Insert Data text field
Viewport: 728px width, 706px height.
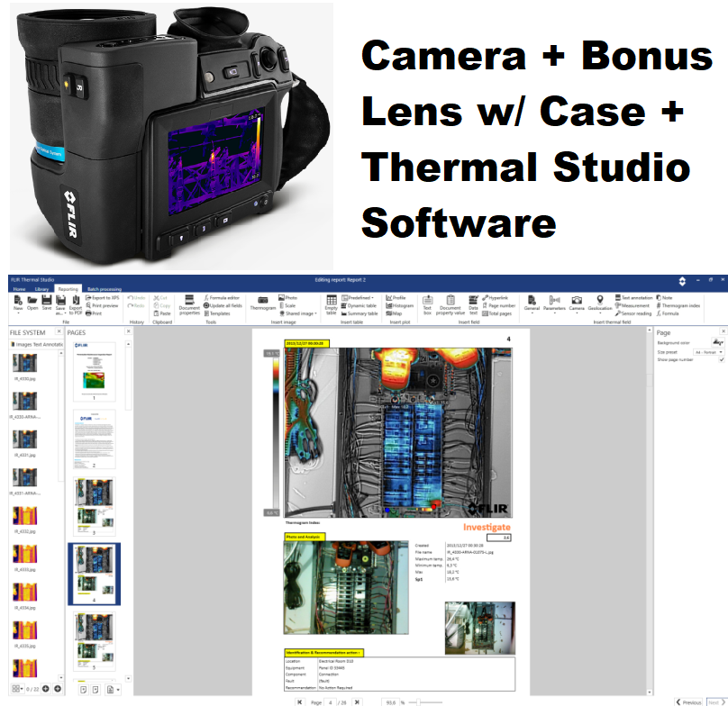pyautogui.click(x=473, y=305)
